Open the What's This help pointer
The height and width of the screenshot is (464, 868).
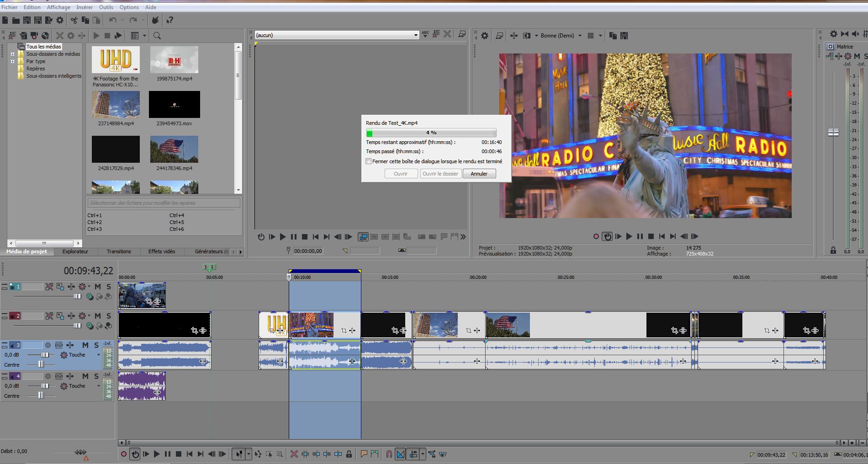[169, 20]
